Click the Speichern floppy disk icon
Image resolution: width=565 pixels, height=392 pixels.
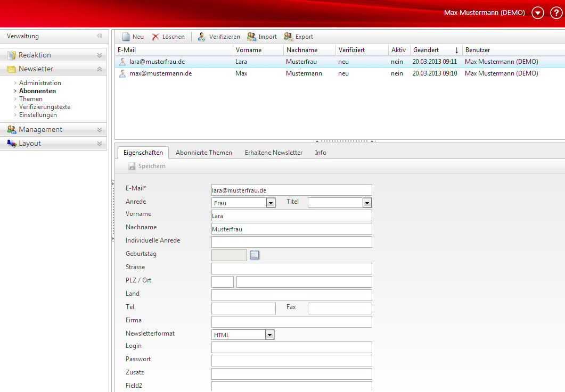pyautogui.click(x=132, y=166)
